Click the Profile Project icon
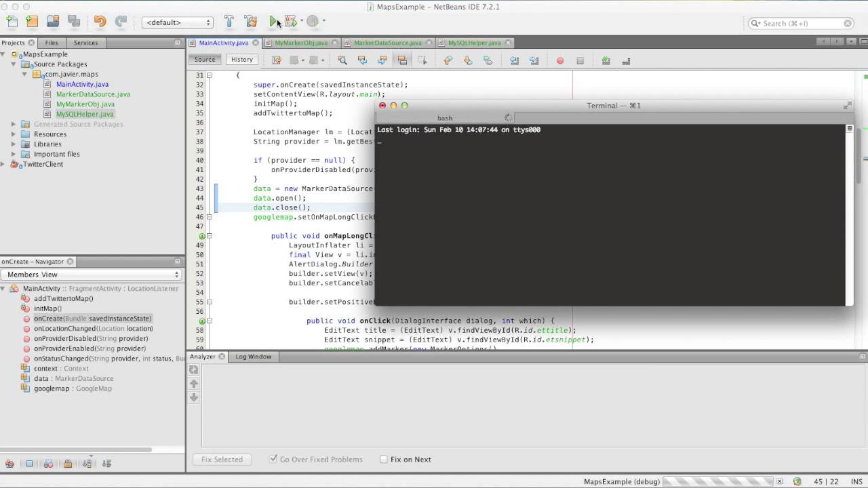The height and width of the screenshot is (488, 868). (313, 22)
